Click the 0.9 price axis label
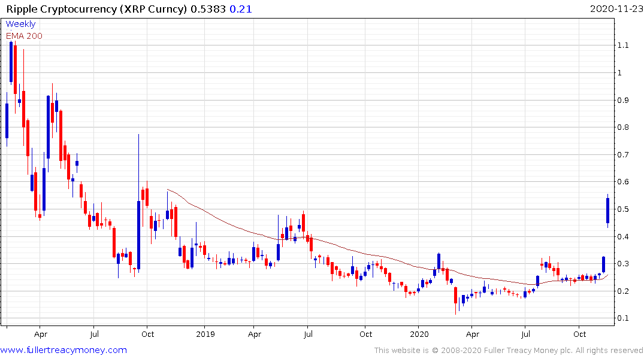 [622, 100]
